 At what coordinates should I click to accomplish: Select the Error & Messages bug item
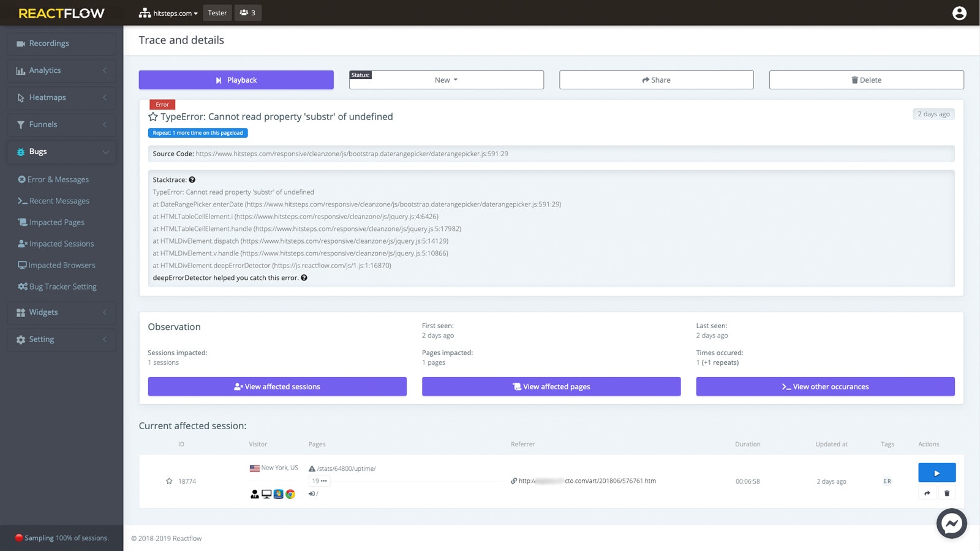coord(58,179)
